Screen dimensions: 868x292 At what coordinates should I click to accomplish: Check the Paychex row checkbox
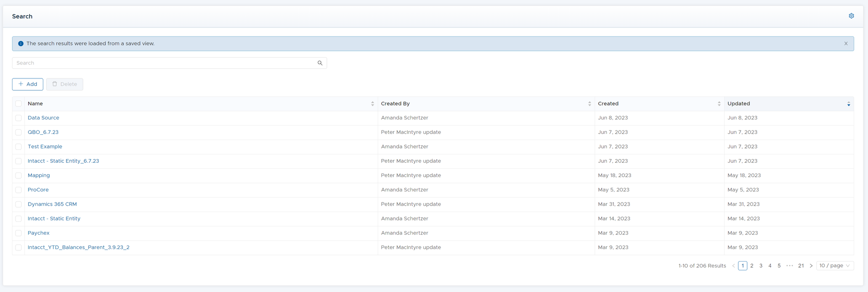click(18, 233)
